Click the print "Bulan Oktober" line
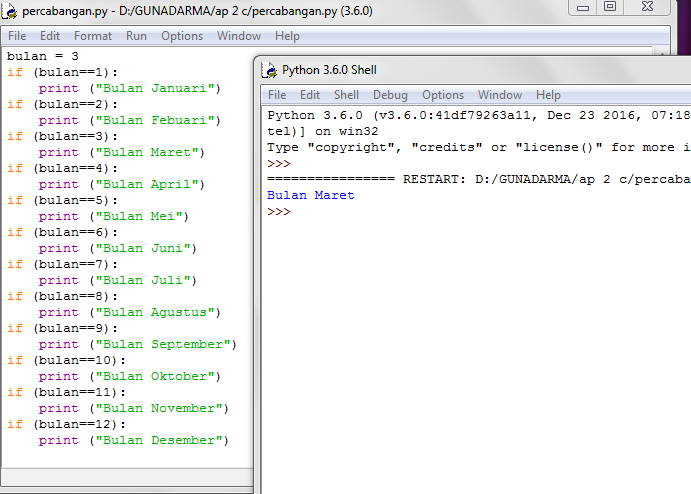The height and width of the screenshot is (494, 691). click(x=130, y=376)
